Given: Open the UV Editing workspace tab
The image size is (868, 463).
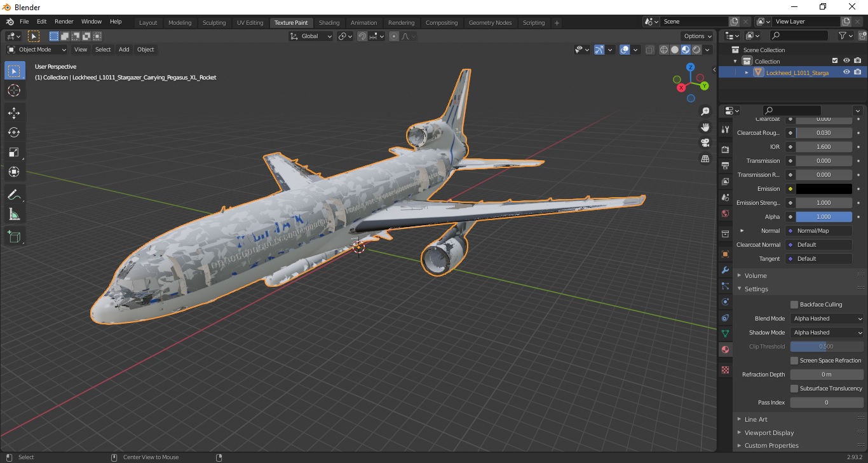Looking at the screenshot, I should coord(250,22).
